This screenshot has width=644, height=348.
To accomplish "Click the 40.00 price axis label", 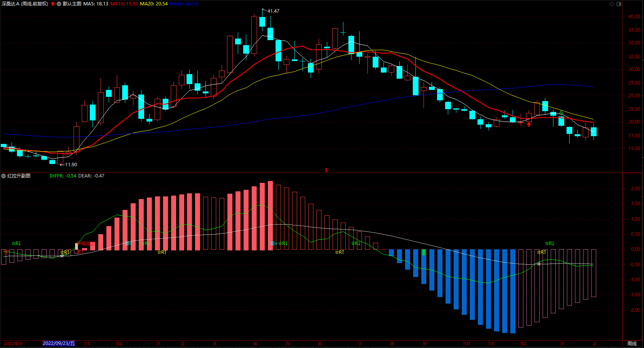I will coord(634,17).
